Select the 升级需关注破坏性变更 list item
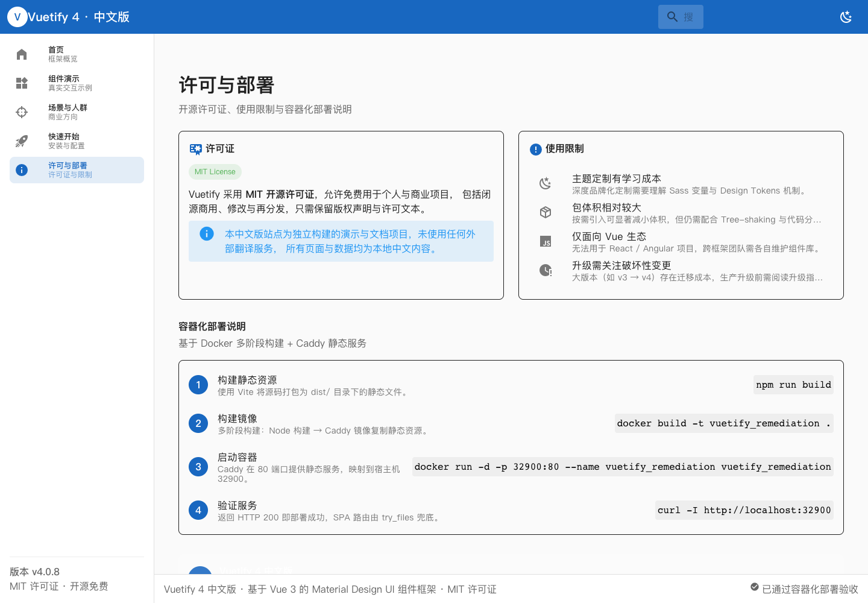 point(681,271)
